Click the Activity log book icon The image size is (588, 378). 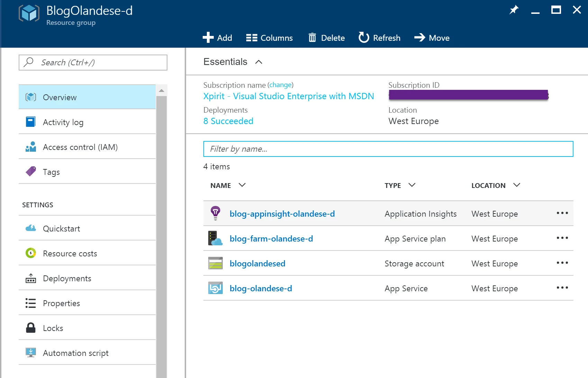[x=31, y=122]
